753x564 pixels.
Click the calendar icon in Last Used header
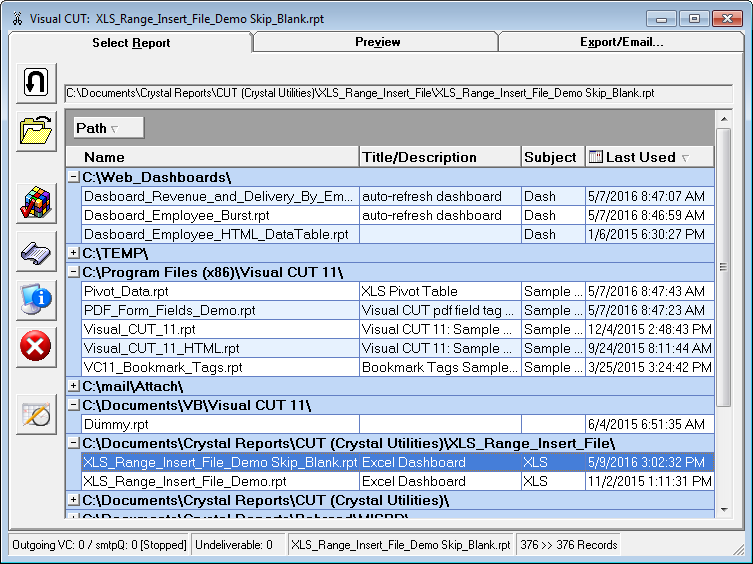(595, 157)
